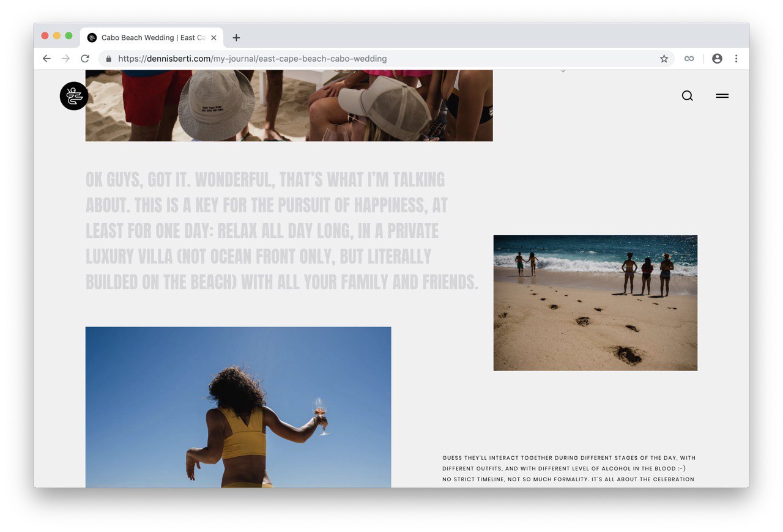Click the Dennis Berti round logo

[74, 96]
